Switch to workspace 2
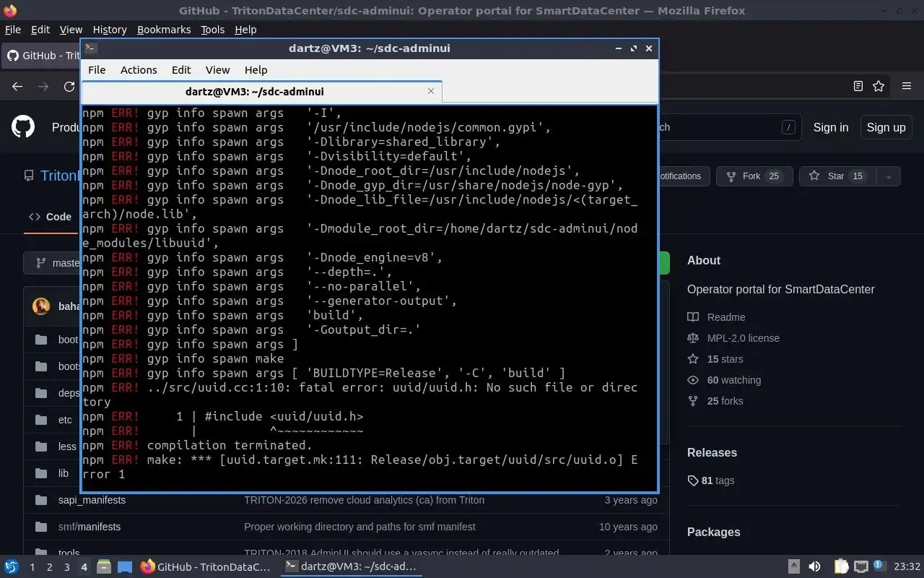This screenshot has width=924, height=578. (x=49, y=567)
